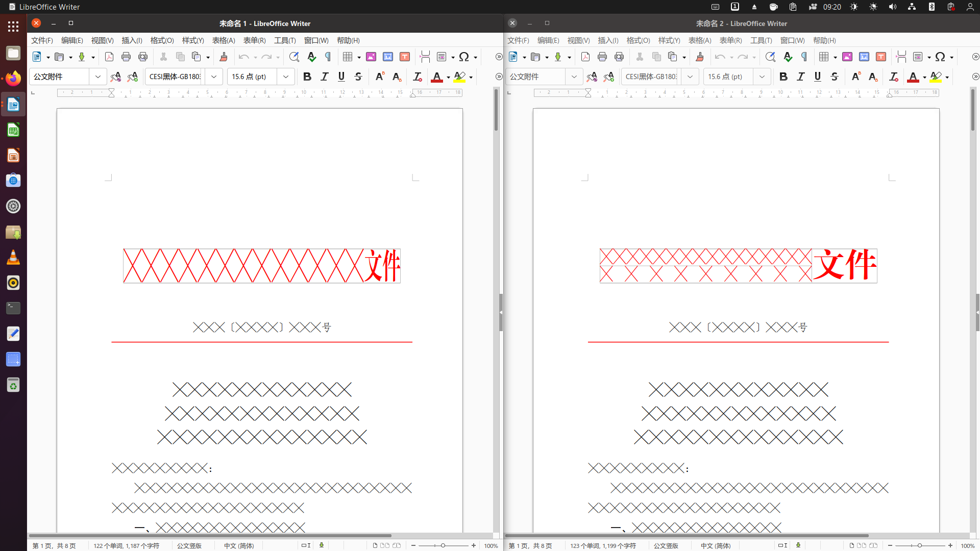The image size is (980, 551).
Task: Click 公文竖版 page style in left status bar
Action: (x=189, y=546)
